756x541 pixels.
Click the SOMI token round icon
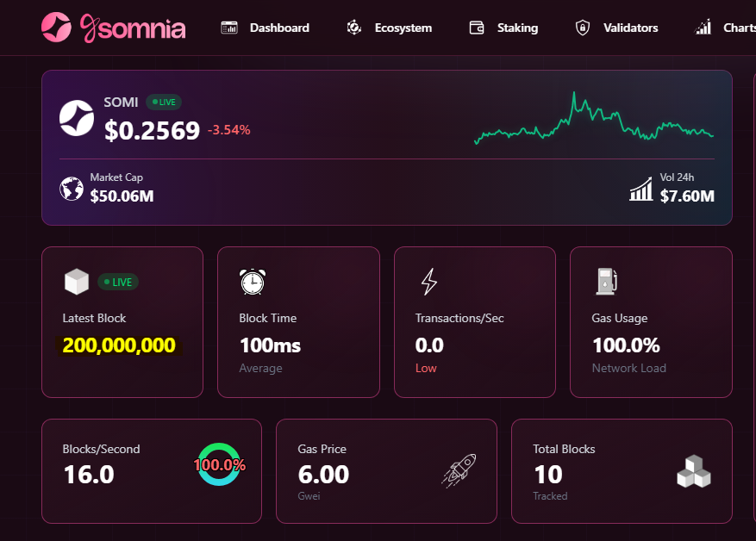pos(77,118)
